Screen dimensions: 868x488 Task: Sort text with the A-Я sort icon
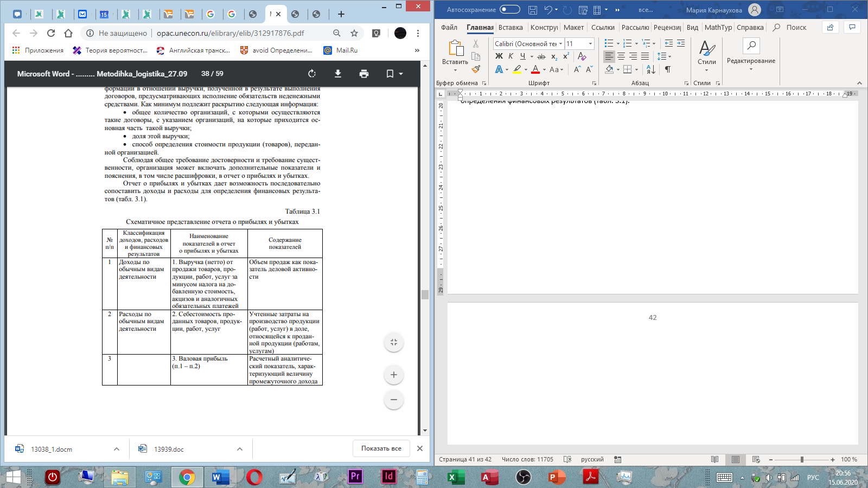click(651, 69)
